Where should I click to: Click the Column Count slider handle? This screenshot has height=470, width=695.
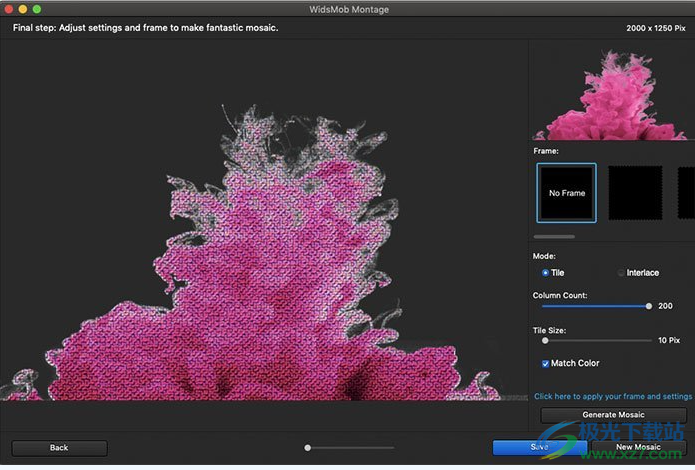click(x=649, y=306)
